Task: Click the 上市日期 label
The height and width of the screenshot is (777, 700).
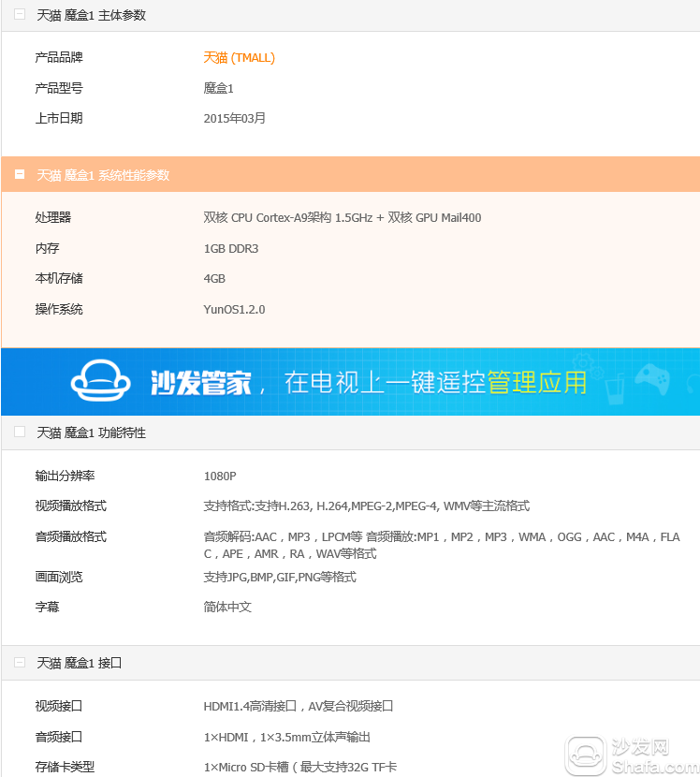Action: 59,118
